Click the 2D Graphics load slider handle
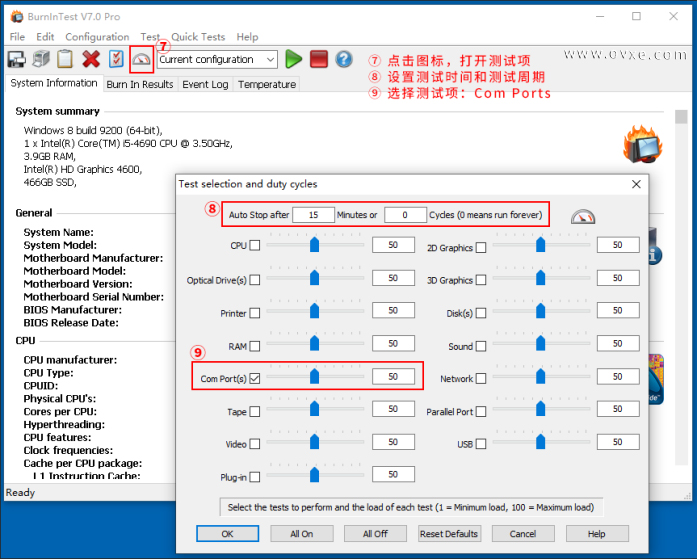This screenshot has height=560, width=698. pyautogui.click(x=540, y=244)
